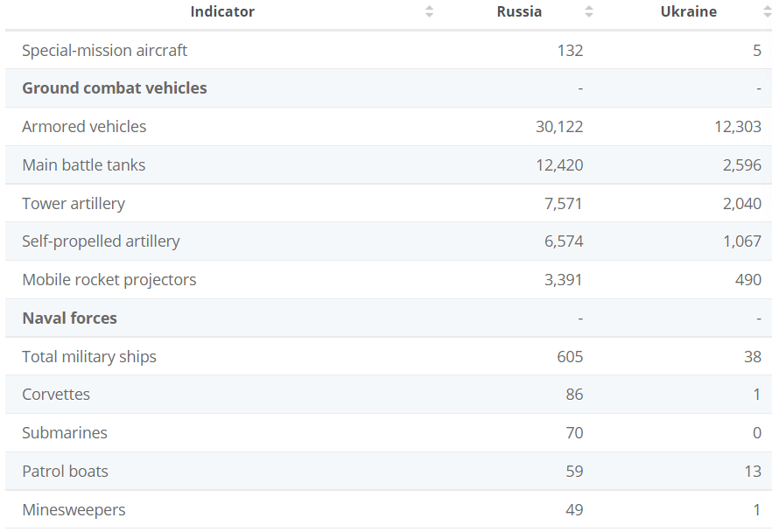Select the Minesweepers row label
Image resolution: width=772 pixels, height=532 pixels.
74,510
